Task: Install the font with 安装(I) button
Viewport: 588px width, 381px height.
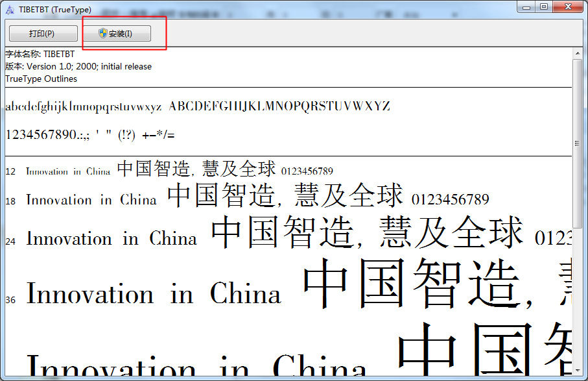Action: coord(117,33)
